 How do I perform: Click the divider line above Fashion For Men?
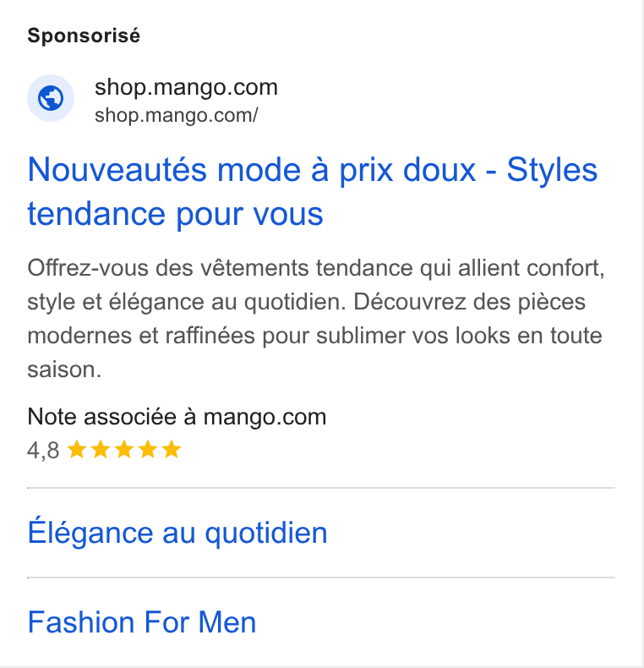320,578
